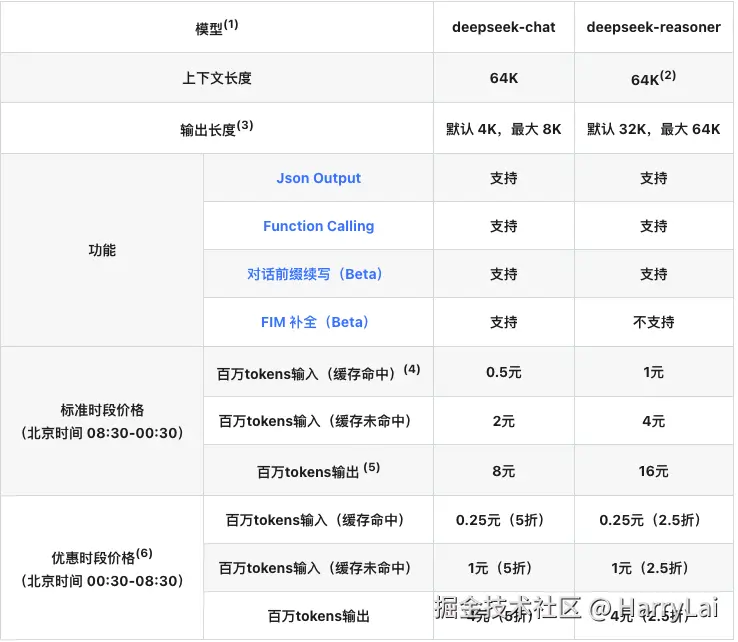Click the 不支持 cell for FIM 补全
This screenshot has height=642, width=738.
tap(653, 322)
